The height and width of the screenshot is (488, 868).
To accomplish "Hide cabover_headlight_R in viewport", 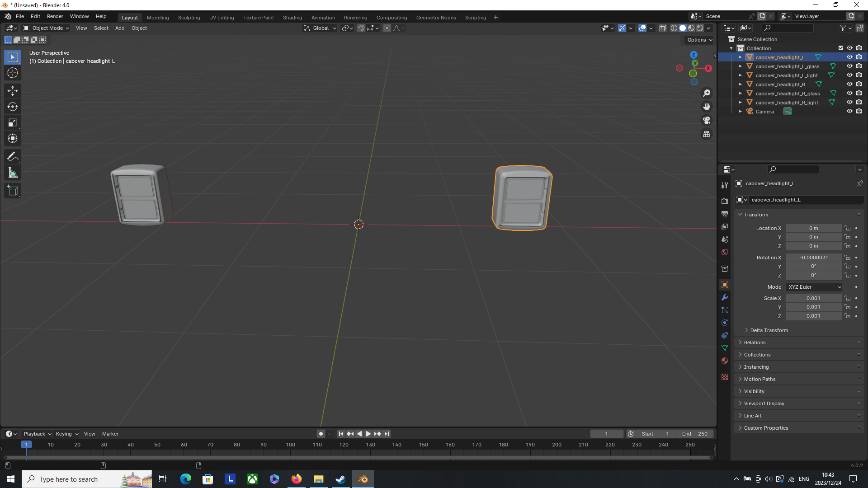I will pos(849,84).
